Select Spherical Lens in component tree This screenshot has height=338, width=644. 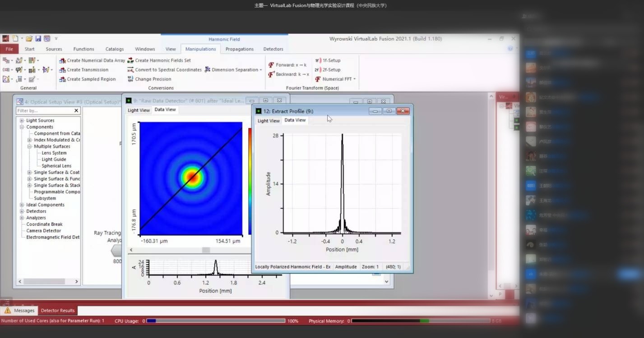point(56,166)
